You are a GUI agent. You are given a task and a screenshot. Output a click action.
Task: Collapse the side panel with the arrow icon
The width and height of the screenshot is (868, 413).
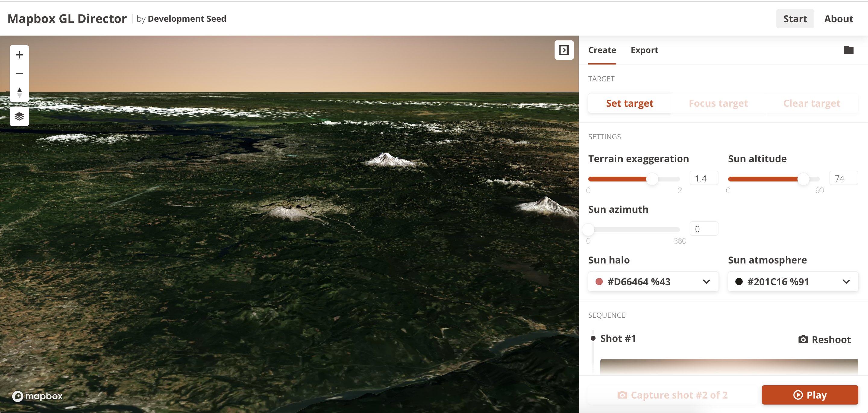point(564,50)
